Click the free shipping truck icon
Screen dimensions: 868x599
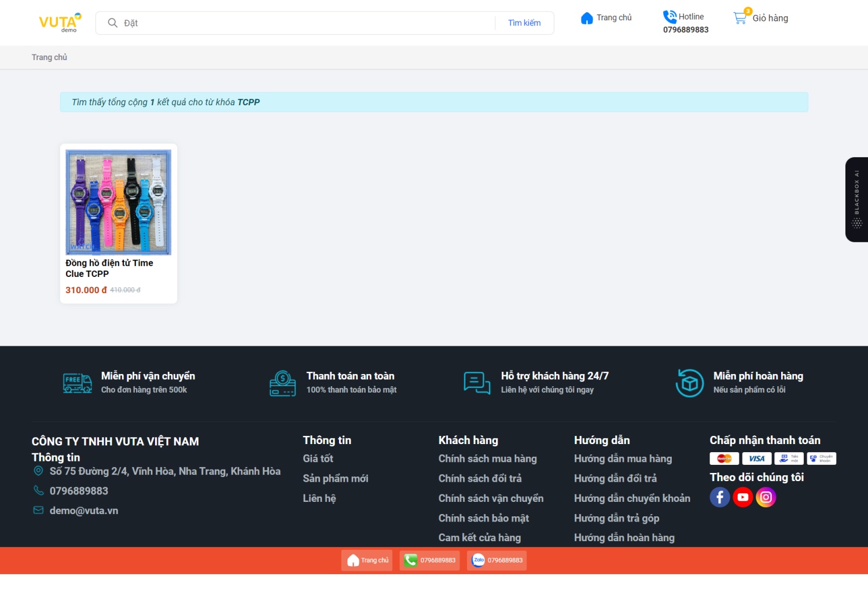(78, 383)
